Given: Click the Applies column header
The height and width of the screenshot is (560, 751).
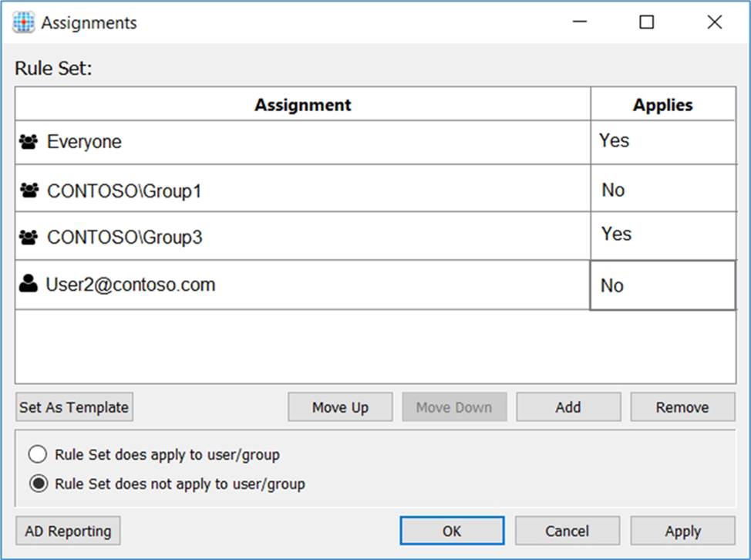Looking at the screenshot, I should click(x=663, y=105).
